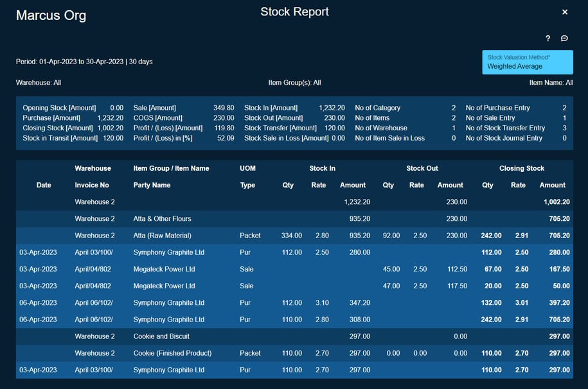Click the Sale [Amount] summary label
Screen dimensions: 588x389
point(154,108)
